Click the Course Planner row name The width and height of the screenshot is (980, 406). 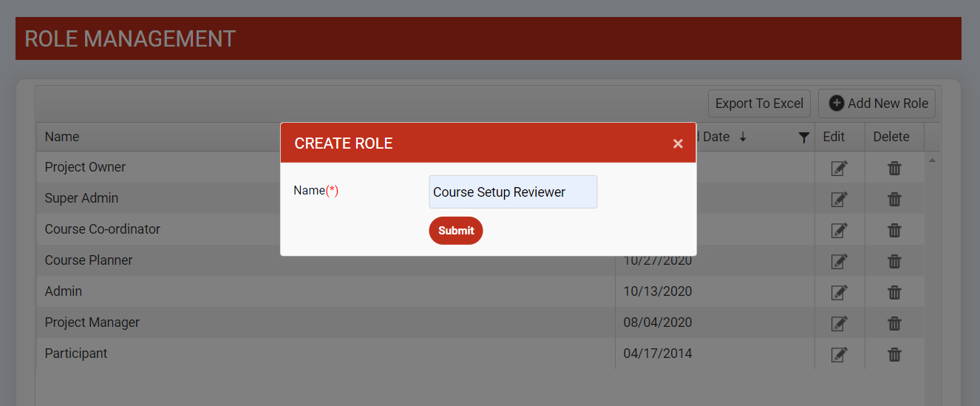pos(89,260)
